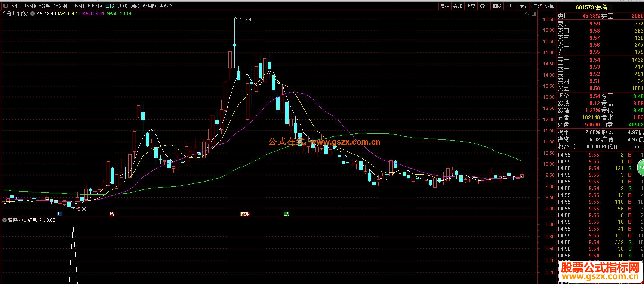
Task: Click the 16.56 high price label on chart
Action: coord(245,20)
